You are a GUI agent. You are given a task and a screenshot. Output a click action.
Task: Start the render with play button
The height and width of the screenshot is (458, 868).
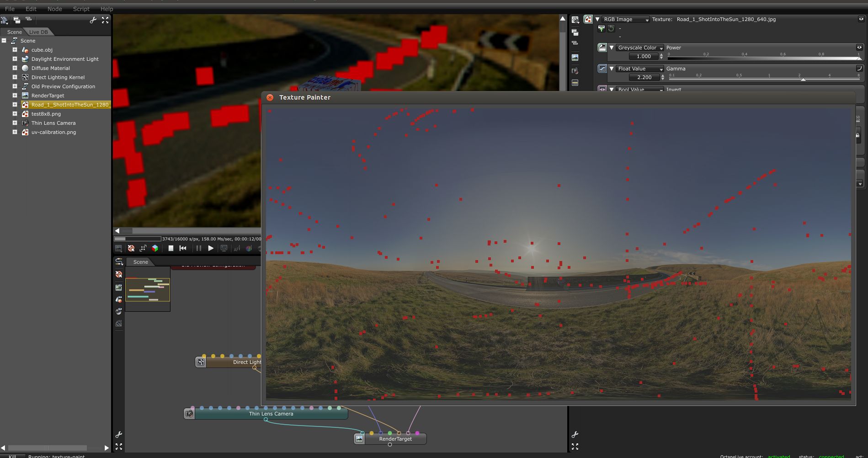[x=211, y=248]
